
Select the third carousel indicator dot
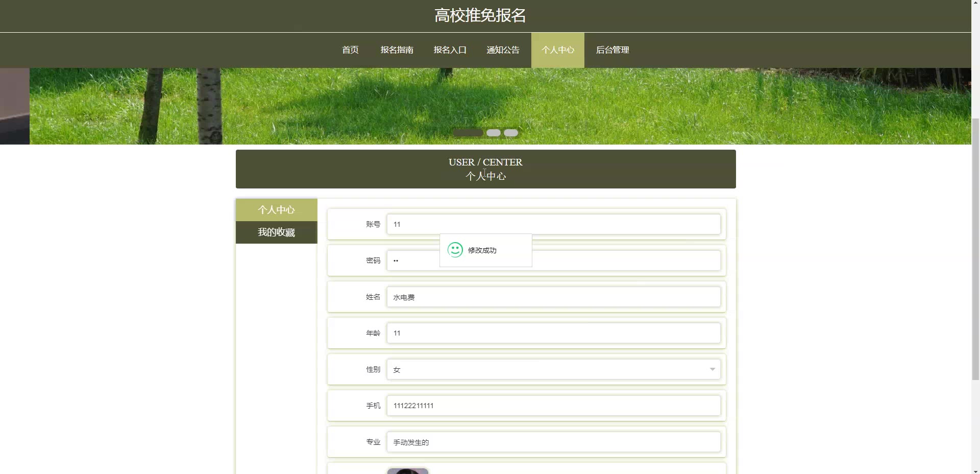[x=511, y=133]
